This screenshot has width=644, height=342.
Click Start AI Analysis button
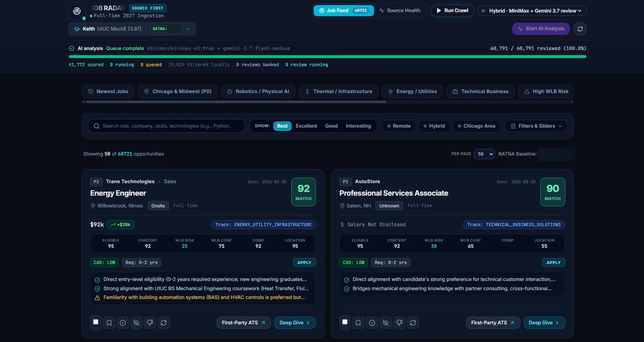tap(541, 29)
